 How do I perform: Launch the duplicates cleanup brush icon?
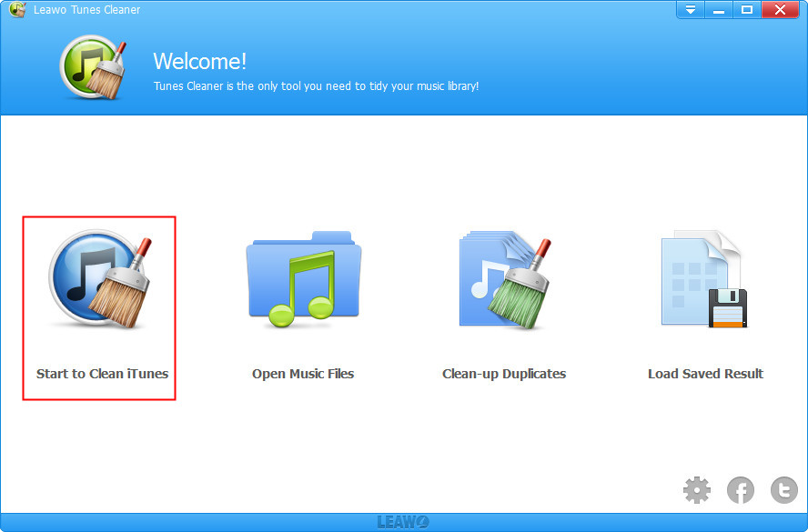point(504,279)
